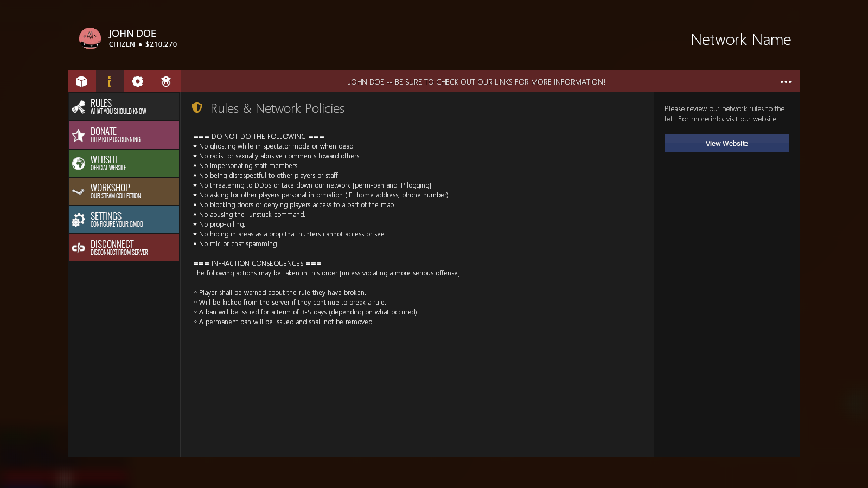Click the Website globe icon
This screenshot has width=868, height=488.
pos(79,163)
